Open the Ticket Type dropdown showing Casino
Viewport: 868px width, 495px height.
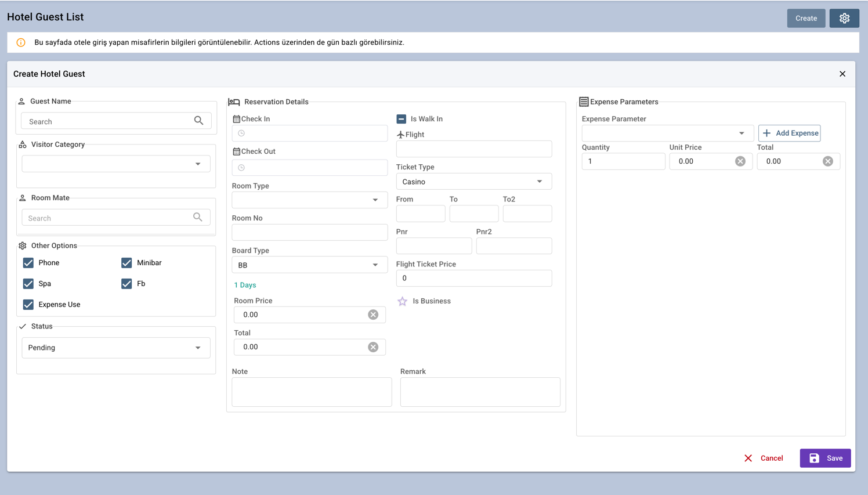pos(474,181)
